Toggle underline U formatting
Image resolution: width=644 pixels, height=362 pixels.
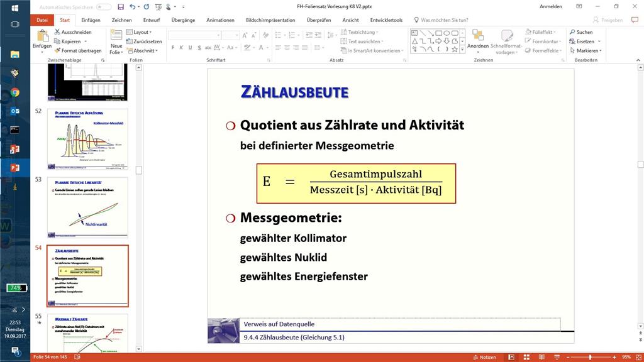click(190, 48)
